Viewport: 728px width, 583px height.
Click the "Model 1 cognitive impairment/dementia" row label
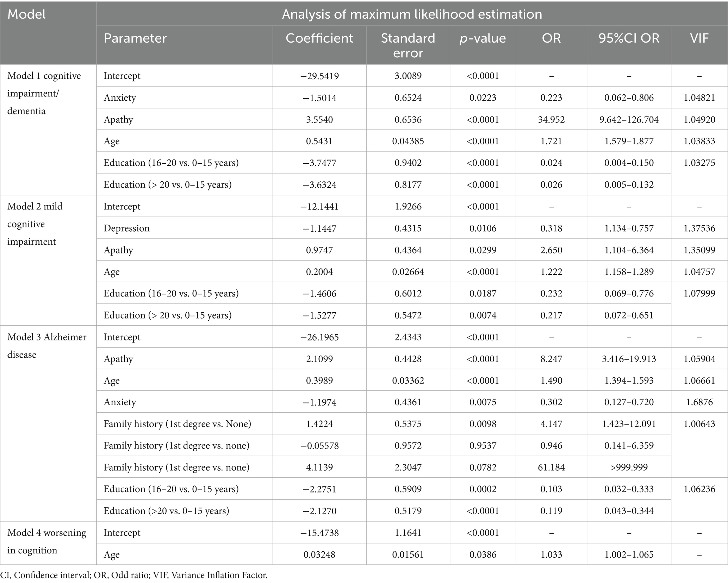pyautogui.click(x=44, y=93)
